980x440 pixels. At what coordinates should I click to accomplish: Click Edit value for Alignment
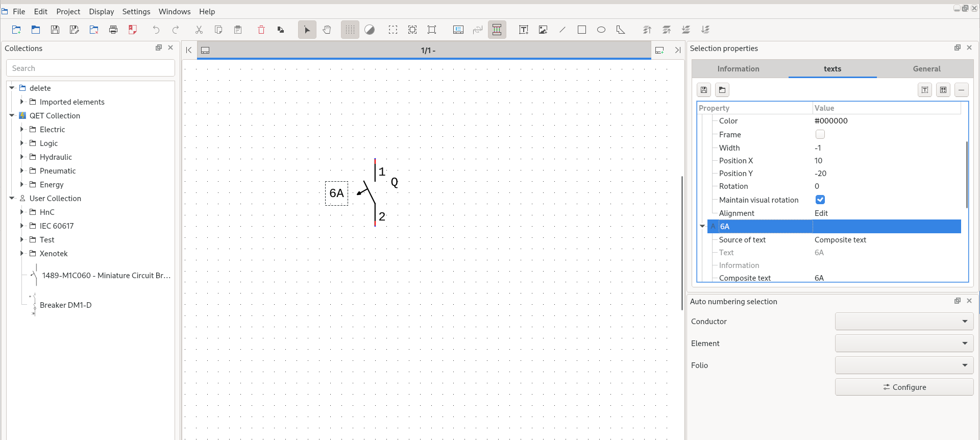[821, 213]
